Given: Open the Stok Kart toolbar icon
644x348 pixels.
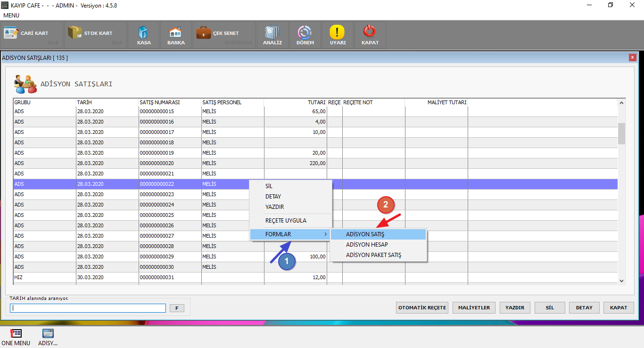Looking at the screenshot, I should tap(74, 33).
